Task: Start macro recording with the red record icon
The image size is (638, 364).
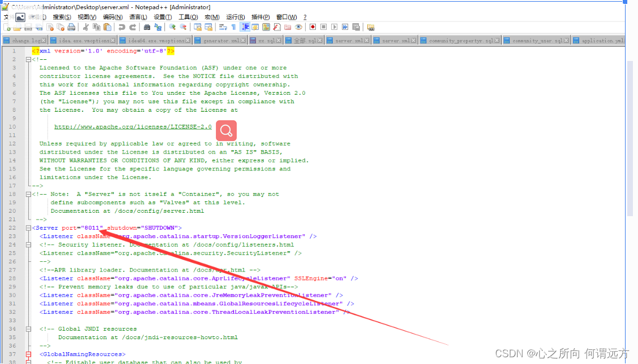Action: pyautogui.click(x=313, y=27)
